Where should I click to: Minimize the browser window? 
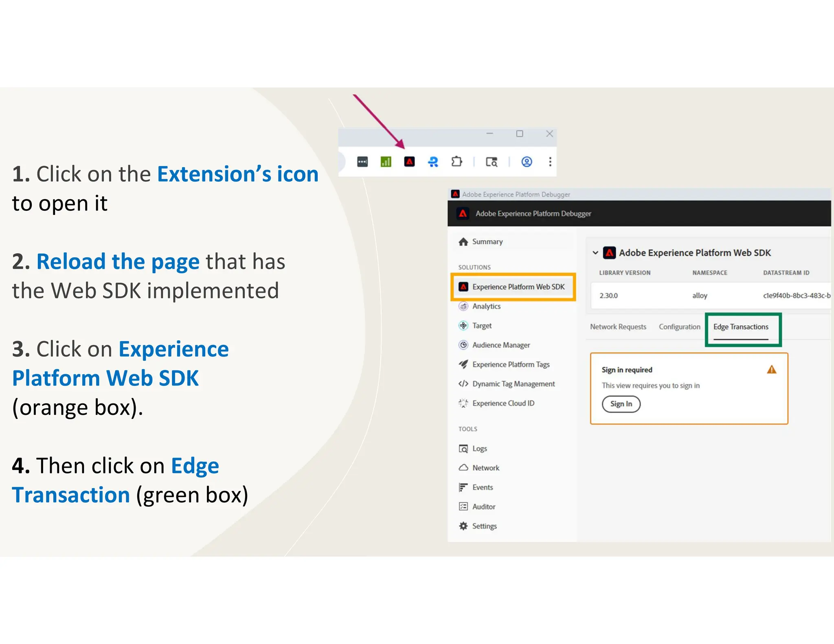coord(489,134)
